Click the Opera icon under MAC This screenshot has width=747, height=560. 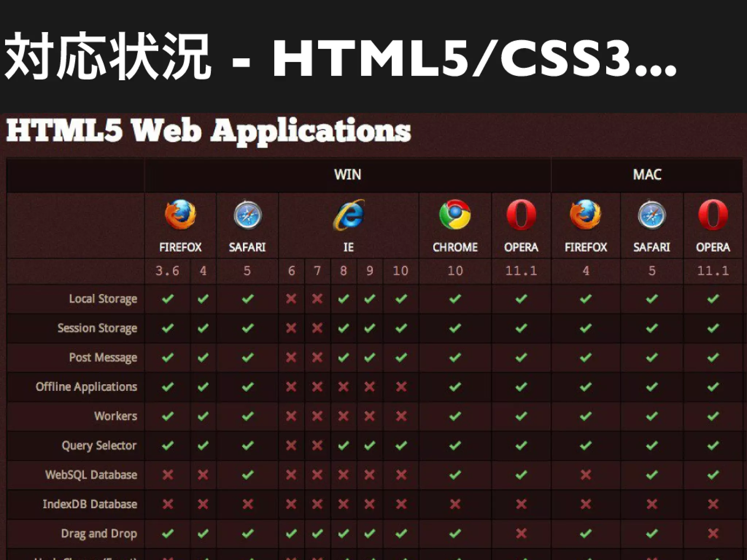[x=713, y=215]
